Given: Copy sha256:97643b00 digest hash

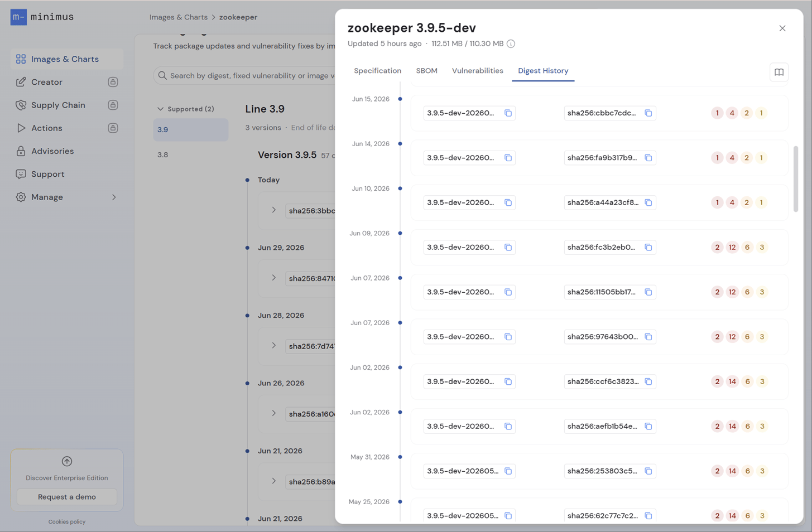Looking at the screenshot, I should click(x=648, y=337).
